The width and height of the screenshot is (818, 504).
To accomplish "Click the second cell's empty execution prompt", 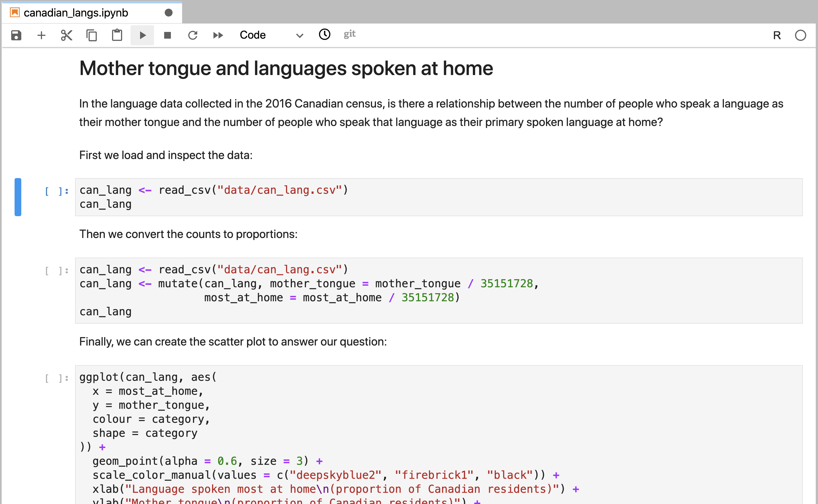I will [x=57, y=271].
